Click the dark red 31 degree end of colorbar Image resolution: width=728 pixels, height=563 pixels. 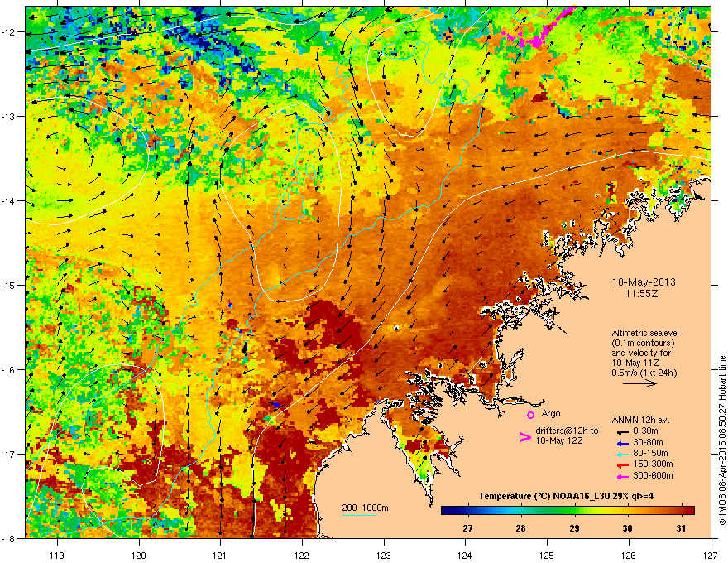[687, 511]
